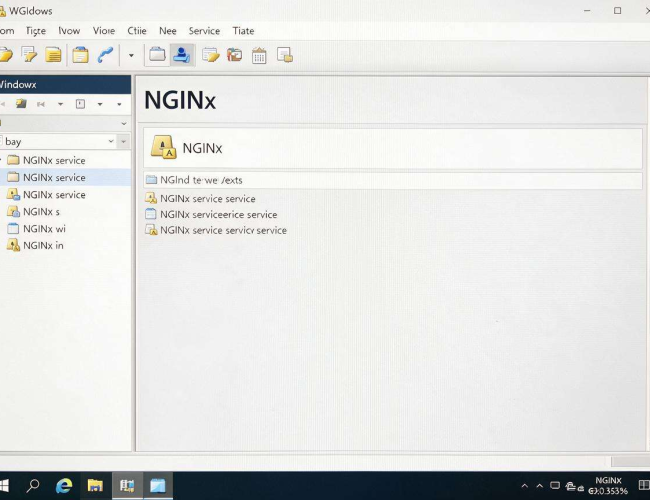Open the NGINx serviceerice service entry
This screenshot has height=500, width=650.
coord(211,214)
